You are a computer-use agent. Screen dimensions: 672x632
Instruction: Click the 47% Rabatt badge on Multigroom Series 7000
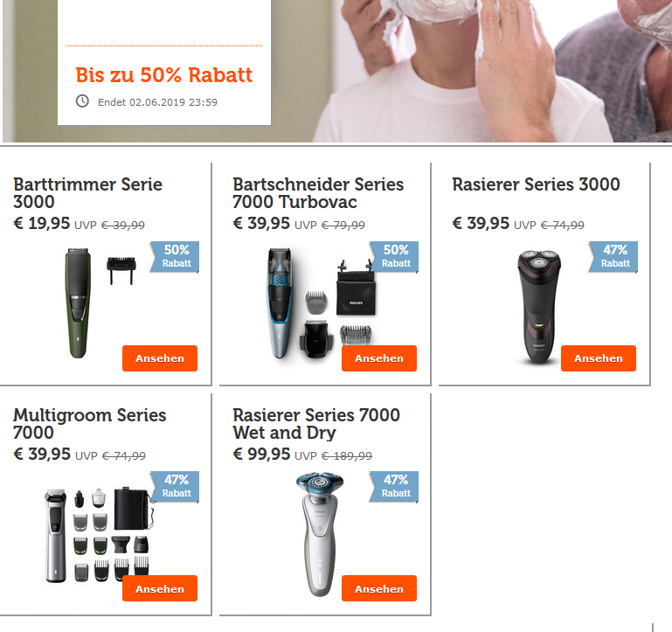(x=175, y=487)
